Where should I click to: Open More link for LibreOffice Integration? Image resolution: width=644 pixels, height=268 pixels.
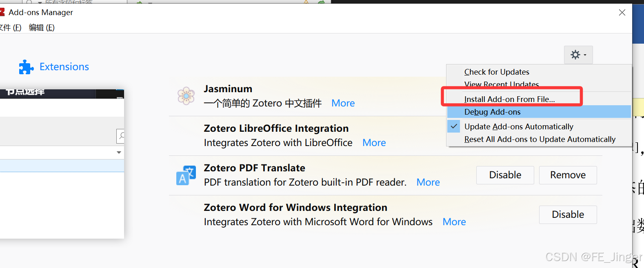click(x=374, y=143)
